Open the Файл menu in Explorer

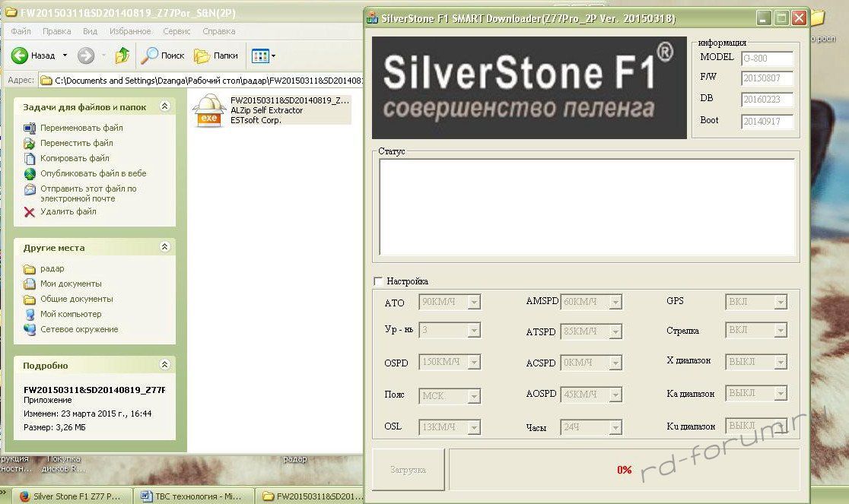21,31
